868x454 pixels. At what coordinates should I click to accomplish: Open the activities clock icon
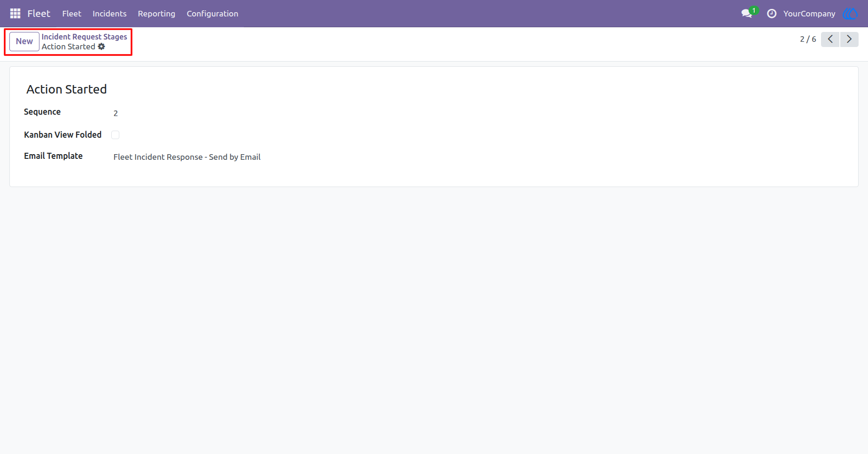coord(771,14)
